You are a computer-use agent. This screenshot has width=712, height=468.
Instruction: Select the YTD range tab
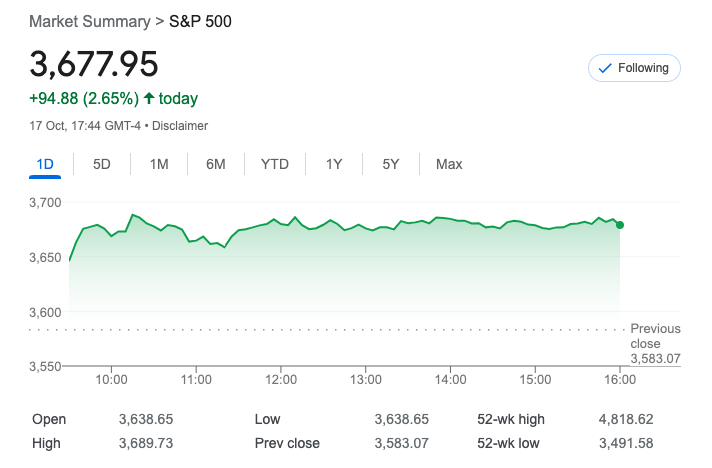point(274,164)
